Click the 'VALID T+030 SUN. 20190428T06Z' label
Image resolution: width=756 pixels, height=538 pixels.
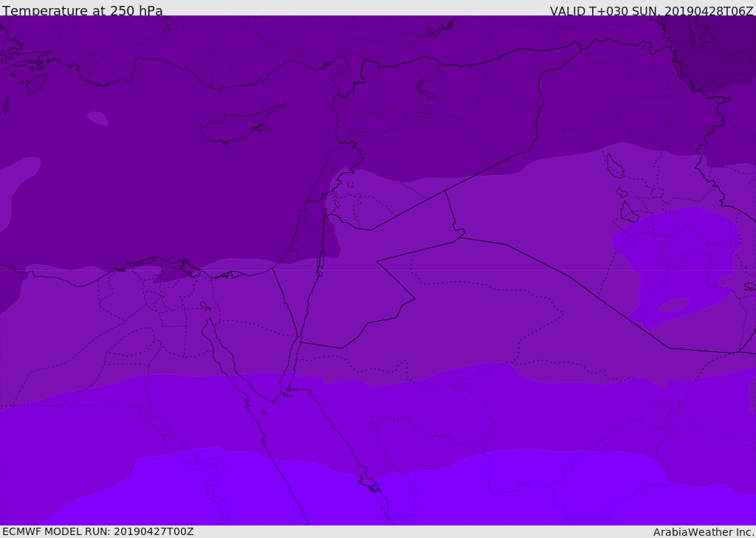pyautogui.click(x=651, y=11)
